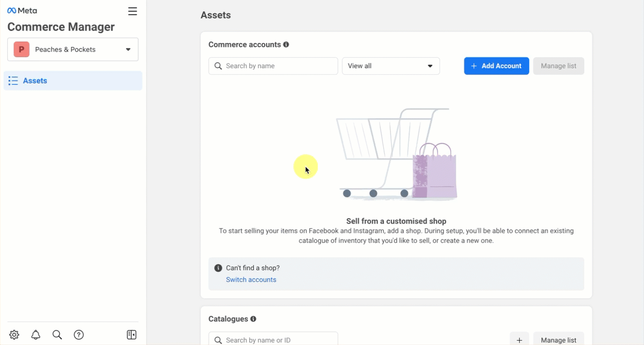Open settings via the gear icon
Screen dimensions: 644x345
[x=14, y=335]
